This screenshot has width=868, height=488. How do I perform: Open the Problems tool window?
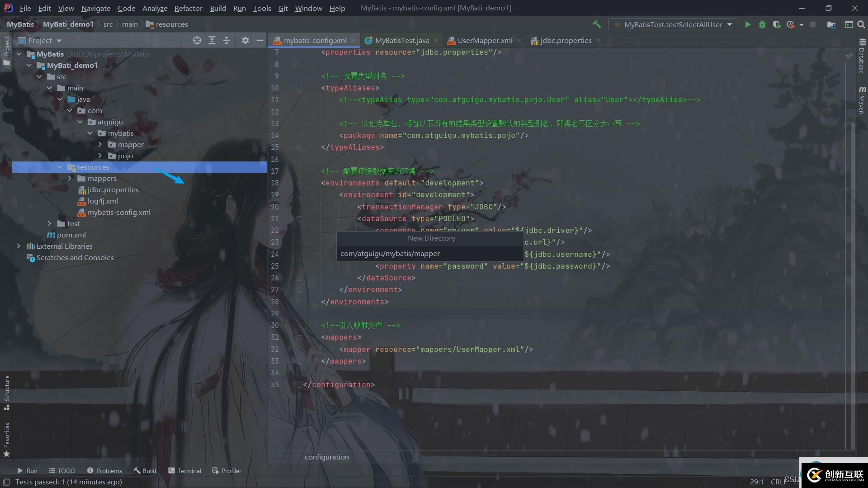pyautogui.click(x=104, y=471)
